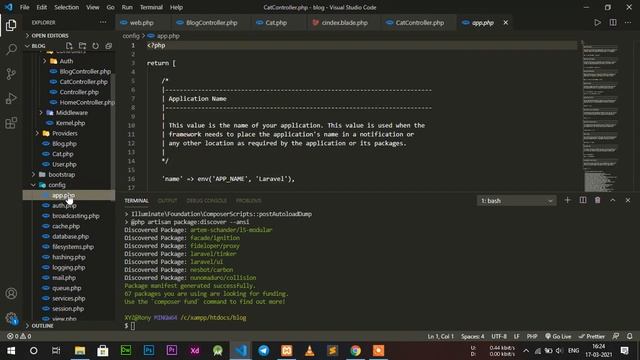
Task: Collapse all folders in Explorer
Action: click(x=108, y=46)
